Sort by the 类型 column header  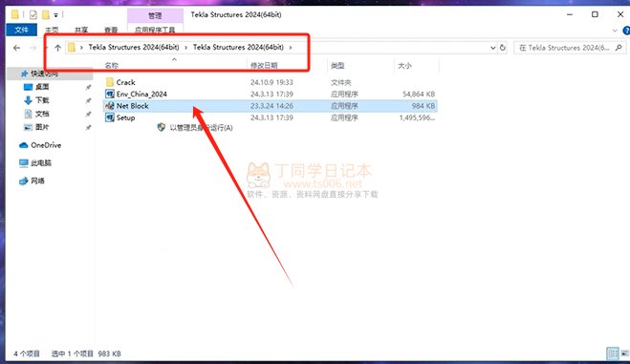coord(337,65)
